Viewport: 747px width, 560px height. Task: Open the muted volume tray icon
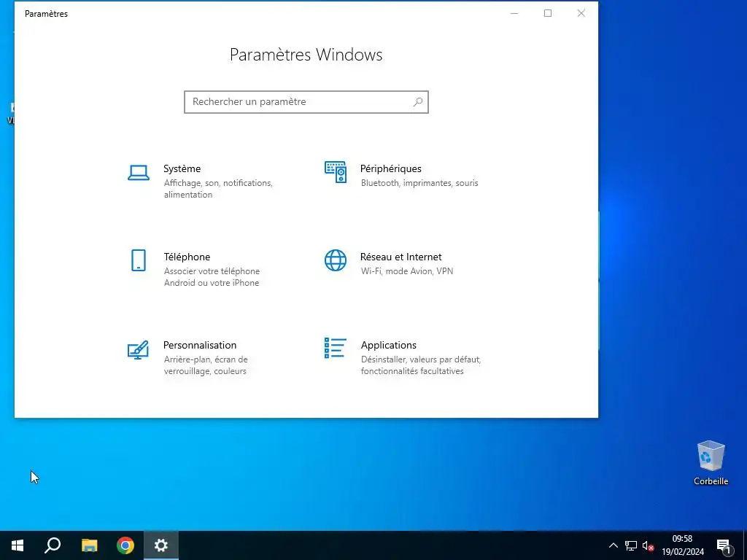click(648, 545)
